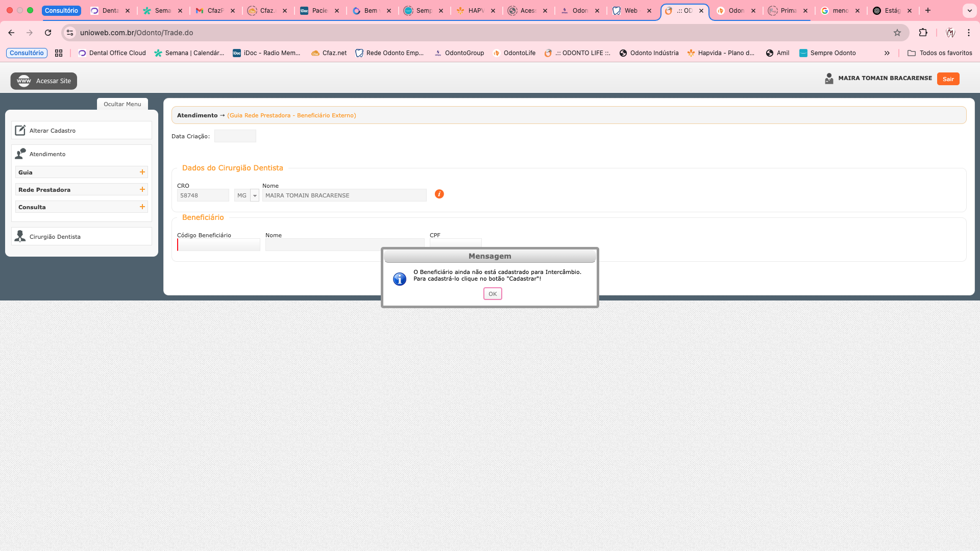Click the Atendimento sidebar icon
Screen dimensions: 980x551
tap(20, 154)
